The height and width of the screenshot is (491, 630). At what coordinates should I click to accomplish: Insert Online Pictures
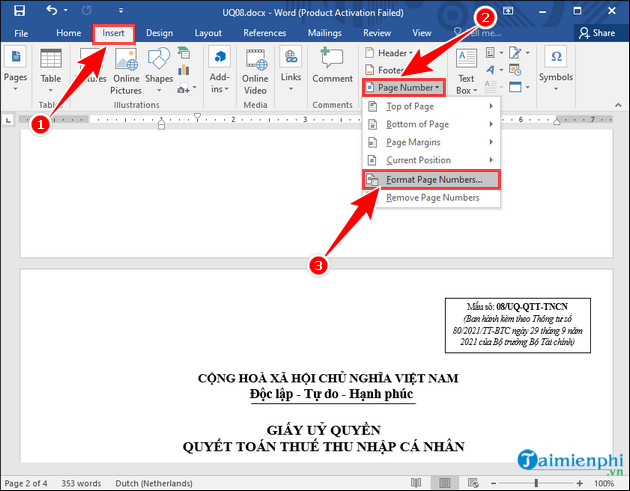click(126, 71)
